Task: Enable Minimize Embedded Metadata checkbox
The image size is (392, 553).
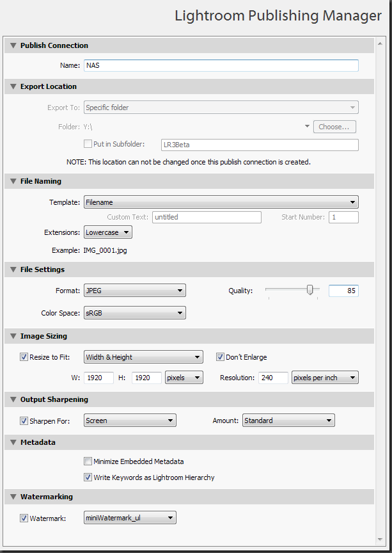Action: coord(88,461)
